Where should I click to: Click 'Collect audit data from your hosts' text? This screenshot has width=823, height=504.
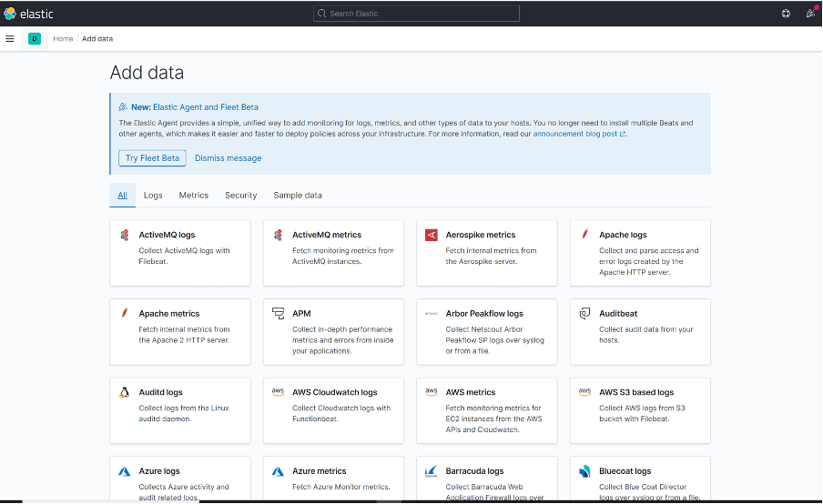[646, 335]
